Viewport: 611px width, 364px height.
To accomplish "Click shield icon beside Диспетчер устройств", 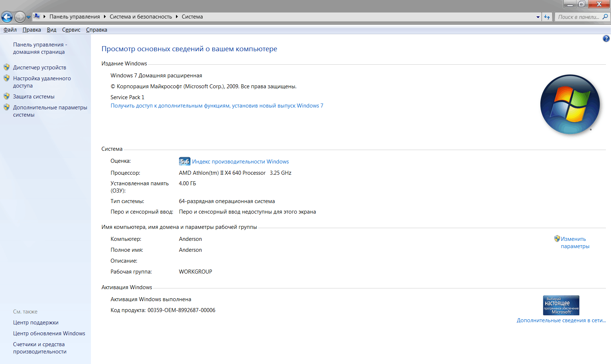I will (7, 67).
